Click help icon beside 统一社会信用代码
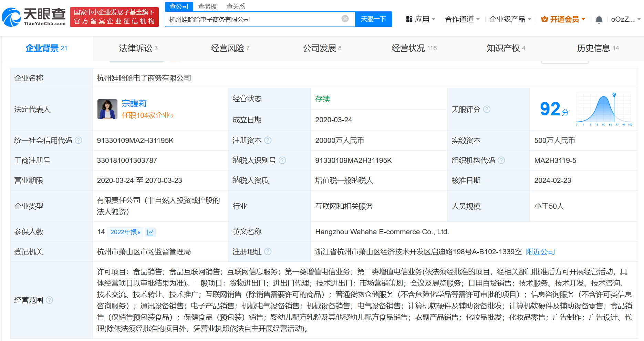Screen dimensions: 644x341 pos(79,140)
